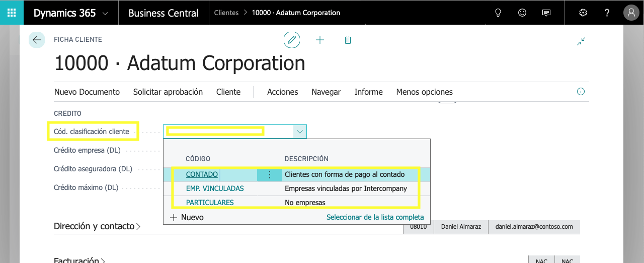Click the Cód. clasificación cliente input field

228,131
